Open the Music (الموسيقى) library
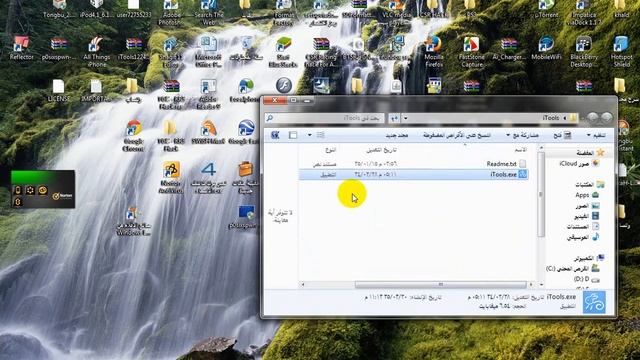Viewport: 640px width, 360px height. pyautogui.click(x=583, y=237)
